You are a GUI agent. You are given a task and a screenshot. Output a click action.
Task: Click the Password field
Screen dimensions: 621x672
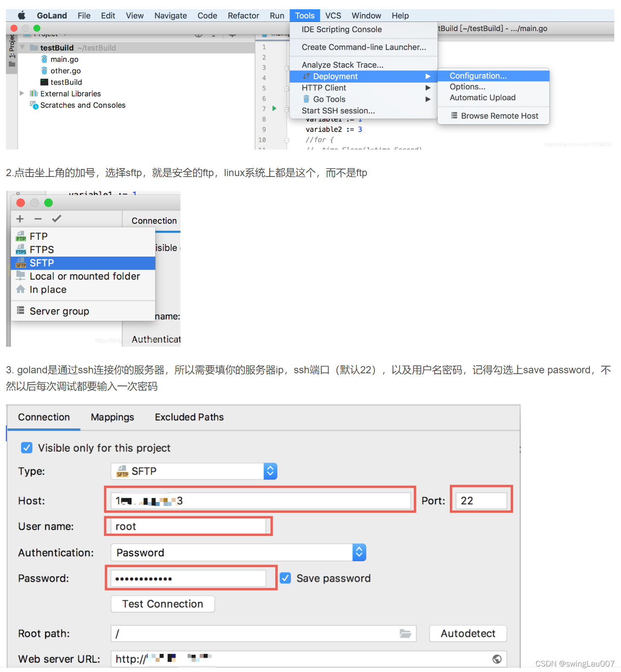[188, 578]
